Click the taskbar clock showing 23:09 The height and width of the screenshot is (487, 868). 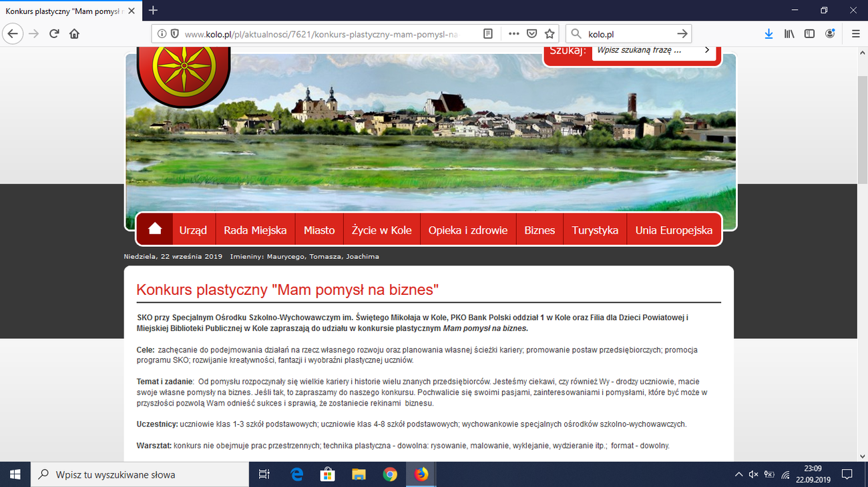click(x=813, y=474)
